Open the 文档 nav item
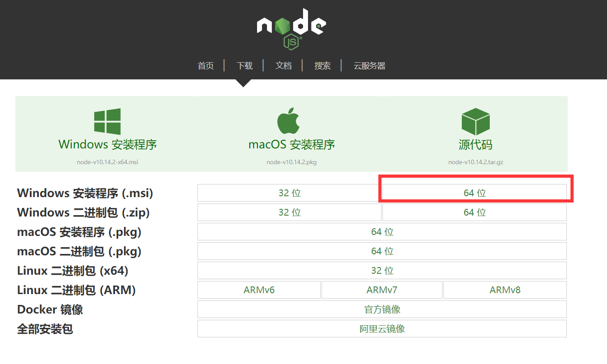 pyautogui.click(x=284, y=66)
